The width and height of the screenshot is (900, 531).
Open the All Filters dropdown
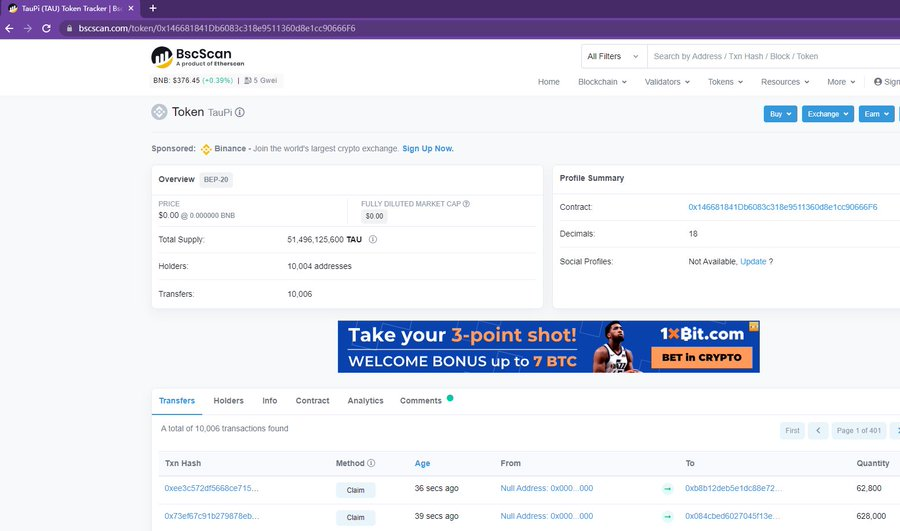(x=613, y=56)
